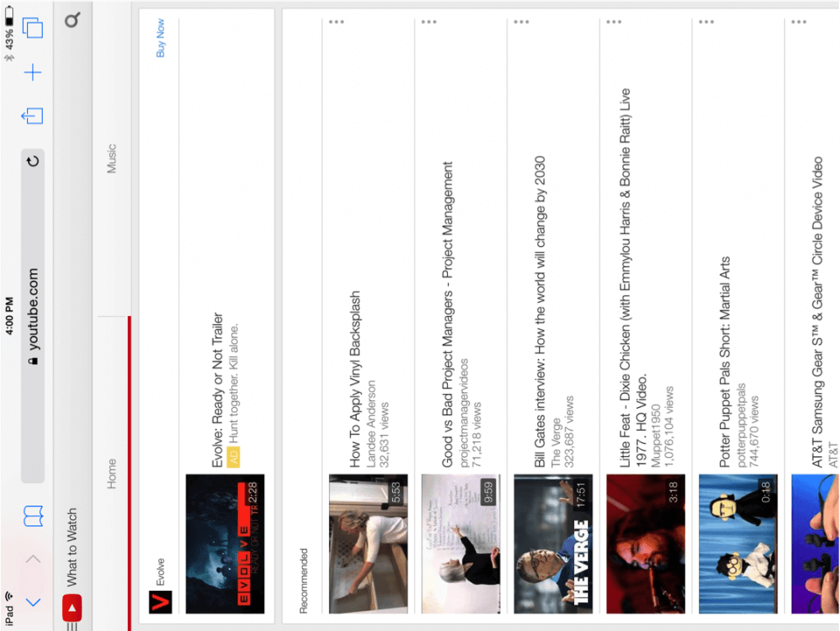
Task: Add a new Safari tab with plus icon
Action: coord(33,73)
